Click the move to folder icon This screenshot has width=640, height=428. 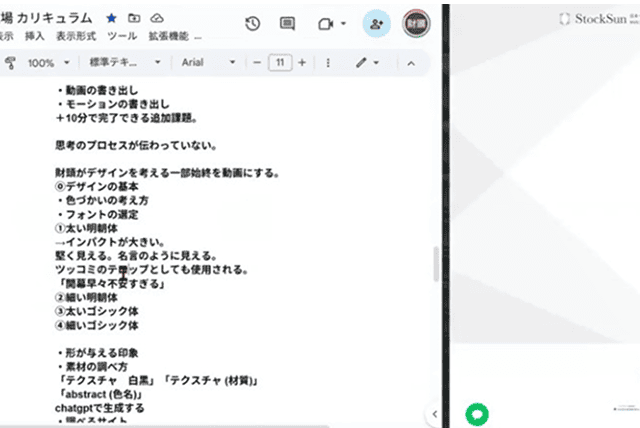click(135, 18)
